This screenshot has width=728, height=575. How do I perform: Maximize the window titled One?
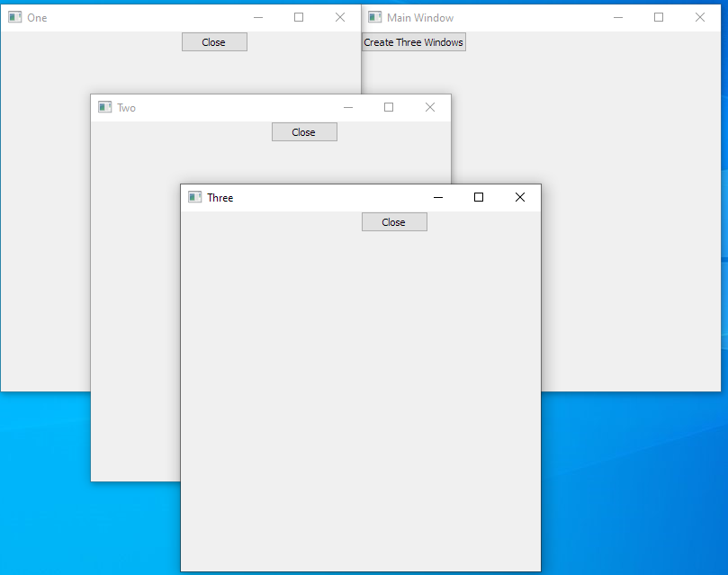coord(299,17)
